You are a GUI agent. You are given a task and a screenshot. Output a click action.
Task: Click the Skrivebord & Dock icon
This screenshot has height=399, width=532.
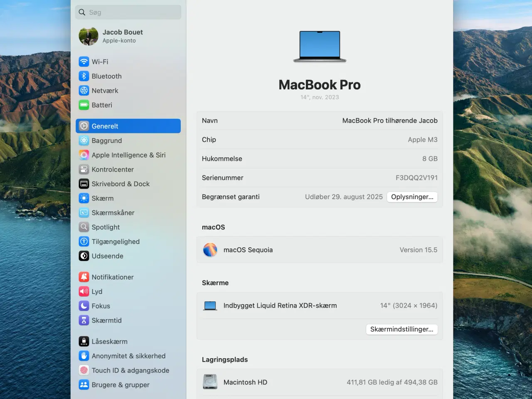tap(84, 184)
